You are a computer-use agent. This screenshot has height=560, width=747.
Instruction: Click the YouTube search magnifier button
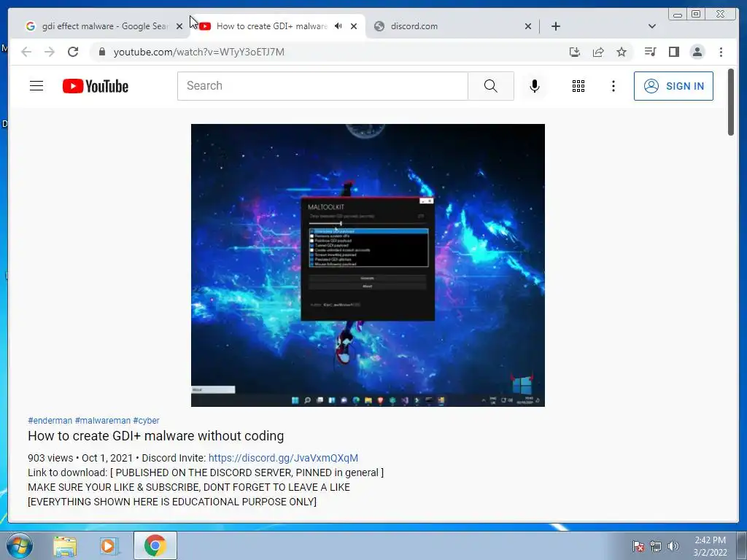click(x=491, y=86)
